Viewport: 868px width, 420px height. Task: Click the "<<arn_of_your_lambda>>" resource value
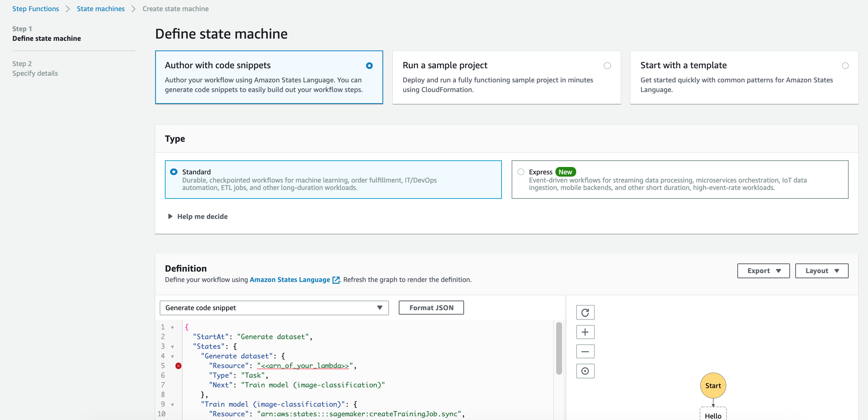304,366
